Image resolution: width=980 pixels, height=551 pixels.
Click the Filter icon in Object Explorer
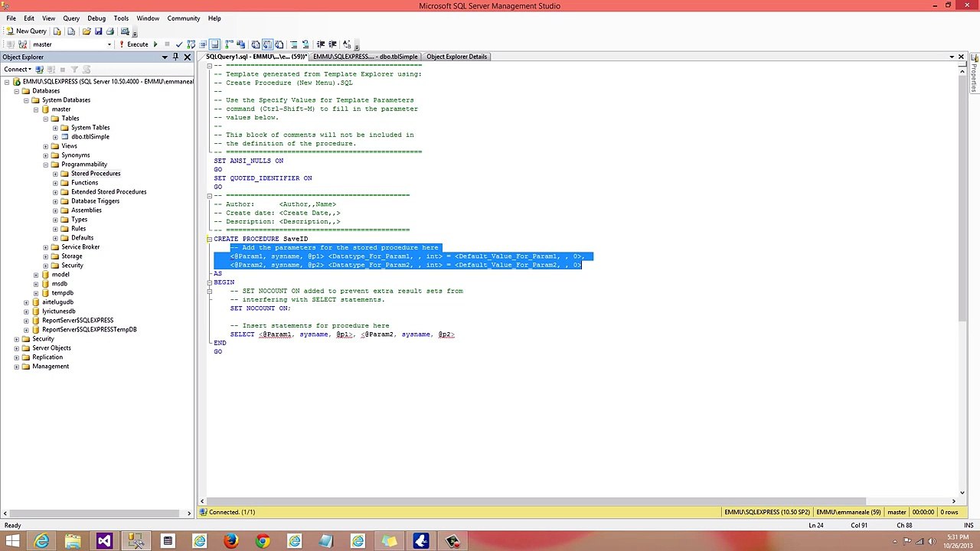pos(74,69)
